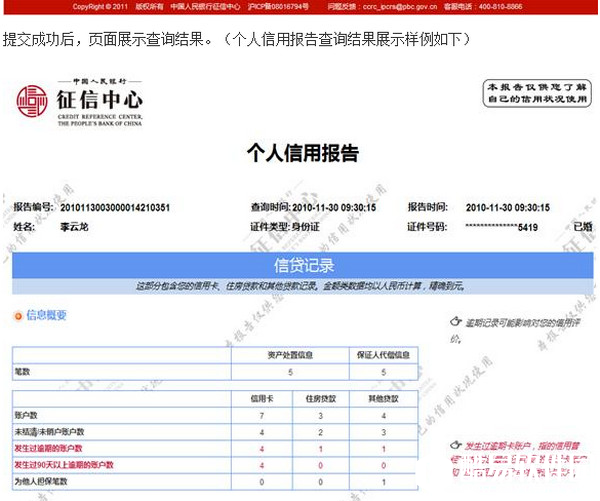Viewport: 600px width, 501px height.
Task: Click the report number 2010113003000014210351
Action: pos(115,207)
